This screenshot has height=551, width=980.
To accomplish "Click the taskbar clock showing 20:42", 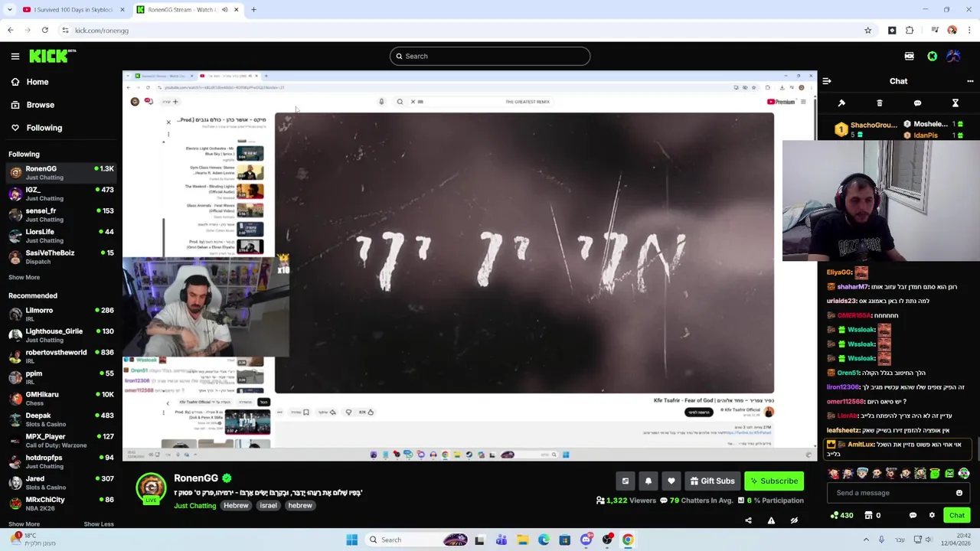I will click(x=957, y=540).
